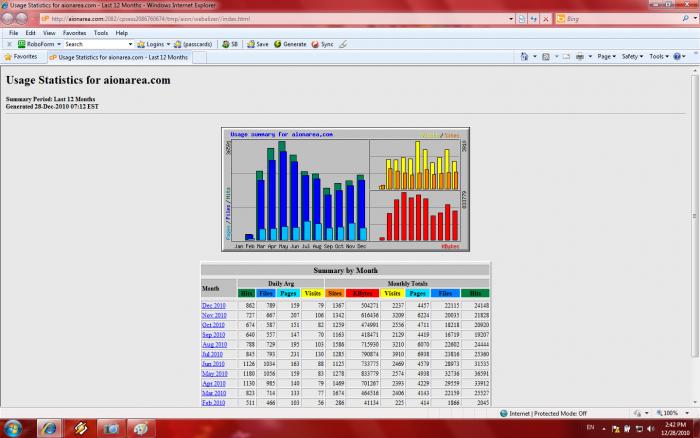The height and width of the screenshot is (438, 700).
Task: Click the Windows Start orb
Action: (14, 427)
